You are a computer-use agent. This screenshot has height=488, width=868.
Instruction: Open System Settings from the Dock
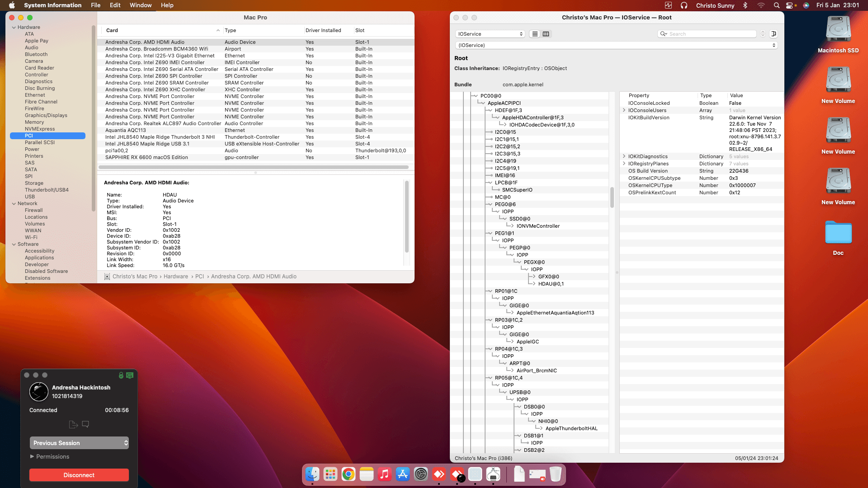421,474
